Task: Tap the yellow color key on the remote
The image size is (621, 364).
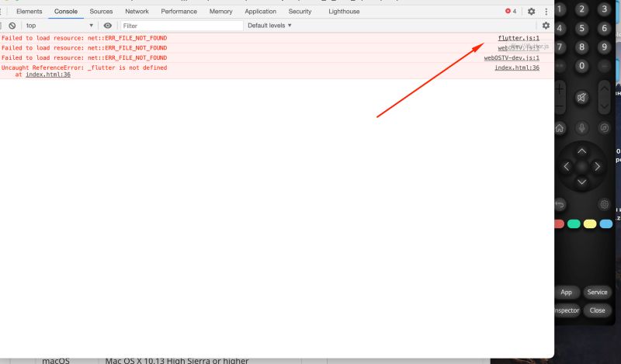Action: coord(590,224)
